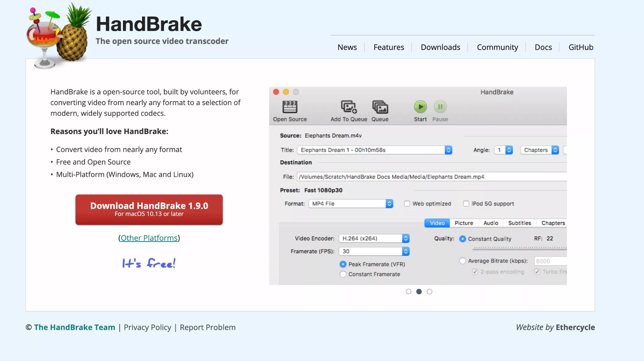Click the Open Source toolbar icon
Screen dimensions: 644x361
(x=290, y=107)
